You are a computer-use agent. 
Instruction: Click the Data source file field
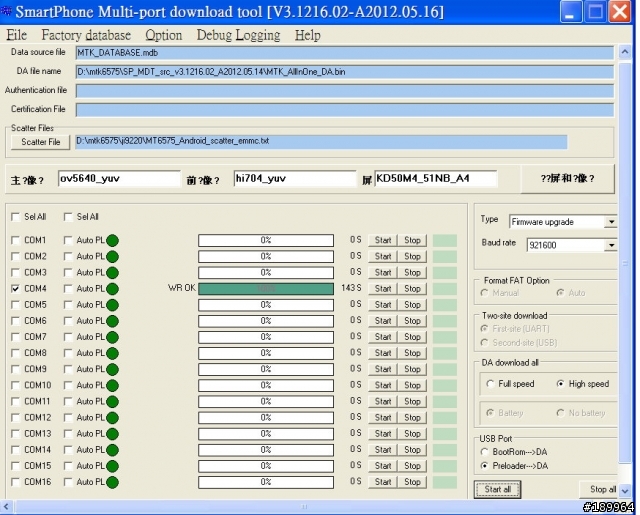[x=344, y=53]
